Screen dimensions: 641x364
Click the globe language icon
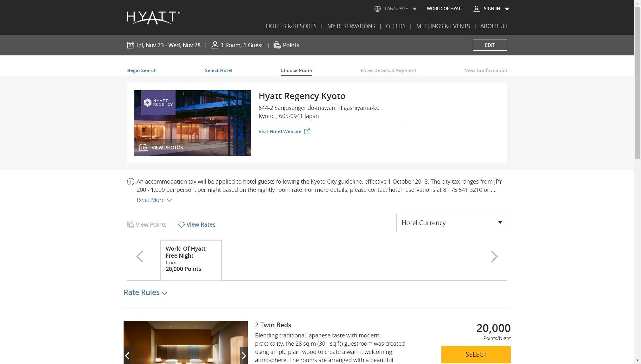[x=377, y=9]
